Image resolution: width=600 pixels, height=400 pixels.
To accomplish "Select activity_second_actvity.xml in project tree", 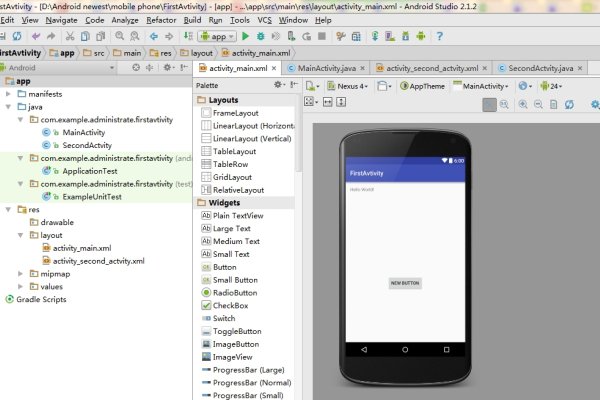I will click(98, 260).
